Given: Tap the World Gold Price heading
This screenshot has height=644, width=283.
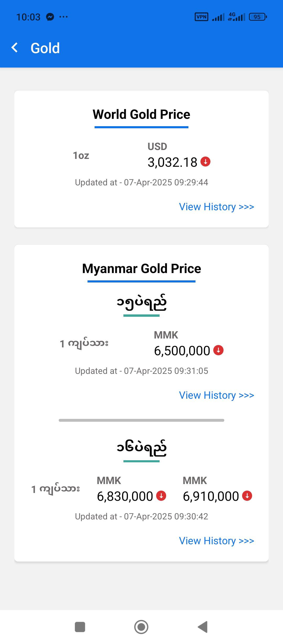Looking at the screenshot, I should click(141, 114).
